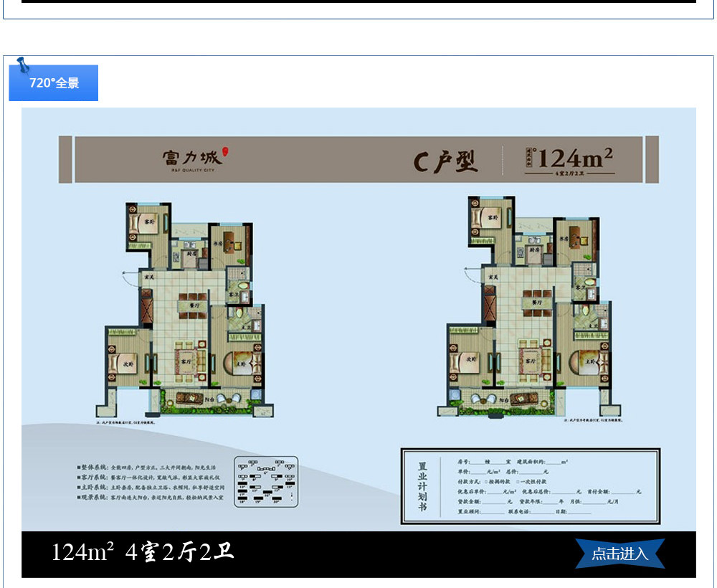The height and width of the screenshot is (588, 717).
Task: Check the 按揭付款 payment checkbox
Action: 485,481
